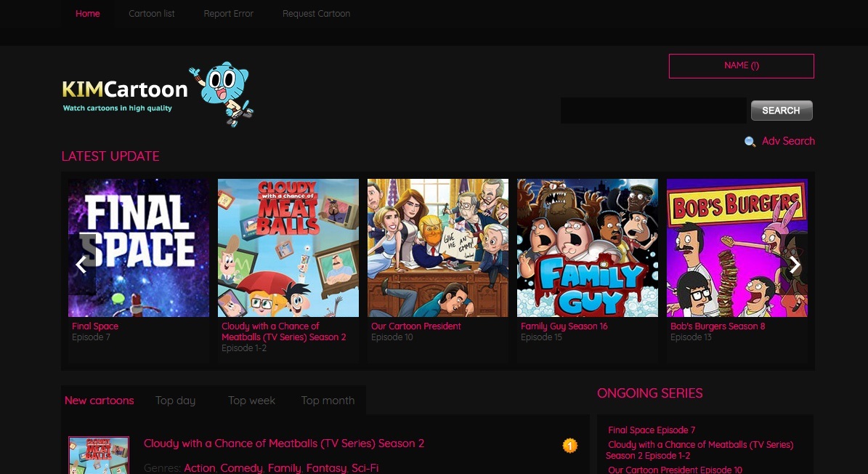Select the Action genre link
The width and height of the screenshot is (868, 474).
click(x=199, y=468)
